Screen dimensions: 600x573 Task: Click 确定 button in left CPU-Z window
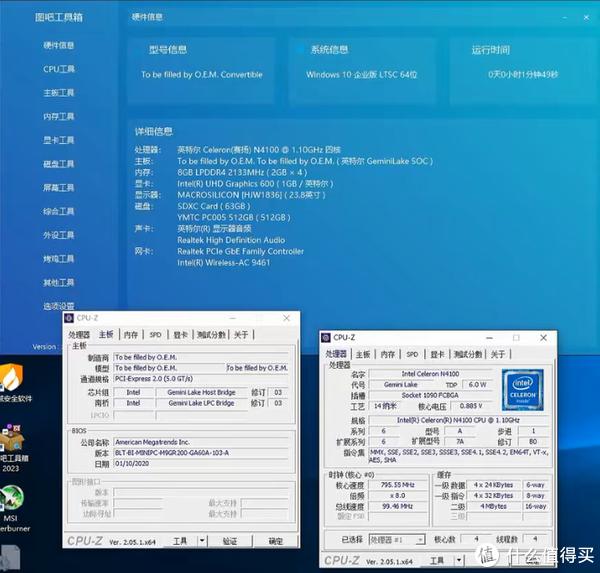tap(276, 541)
